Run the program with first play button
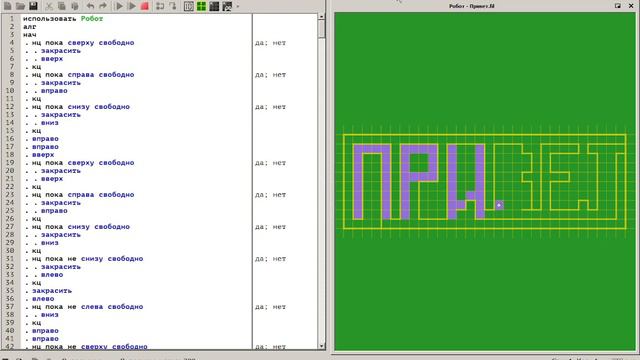Viewport: 640px width, 360px height. (x=119, y=6)
